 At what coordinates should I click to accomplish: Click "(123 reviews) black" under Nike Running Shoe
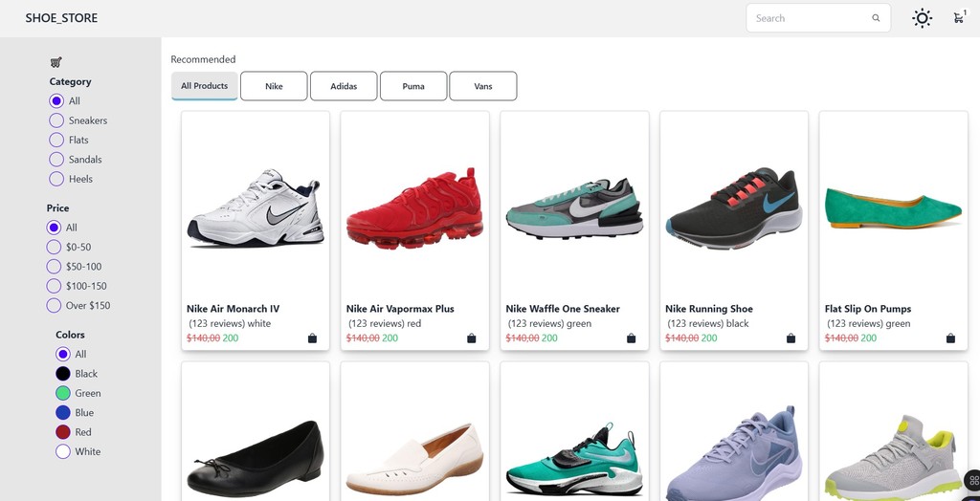click(708, 323)
